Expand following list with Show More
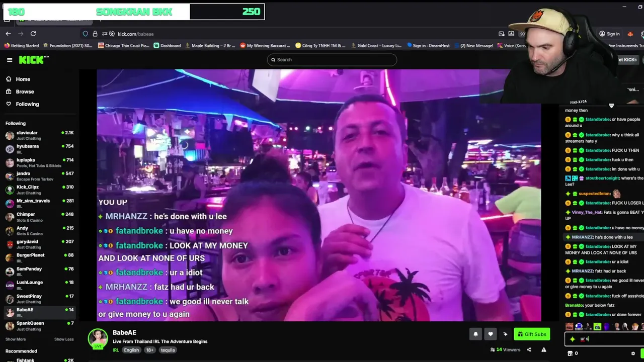This screenshot has height=362, width=644. point(16,339)
